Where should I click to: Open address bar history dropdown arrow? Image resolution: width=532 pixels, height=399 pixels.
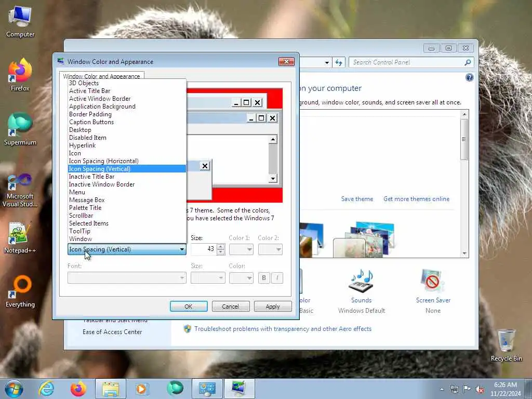pos(327,62)
